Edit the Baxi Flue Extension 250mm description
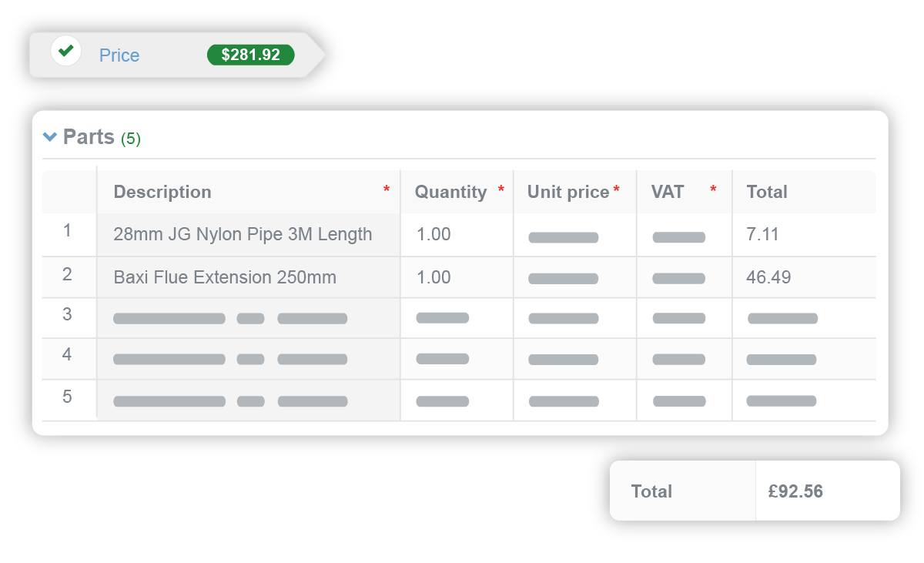Screen dimensions: 924x563 tap(225, 277)
